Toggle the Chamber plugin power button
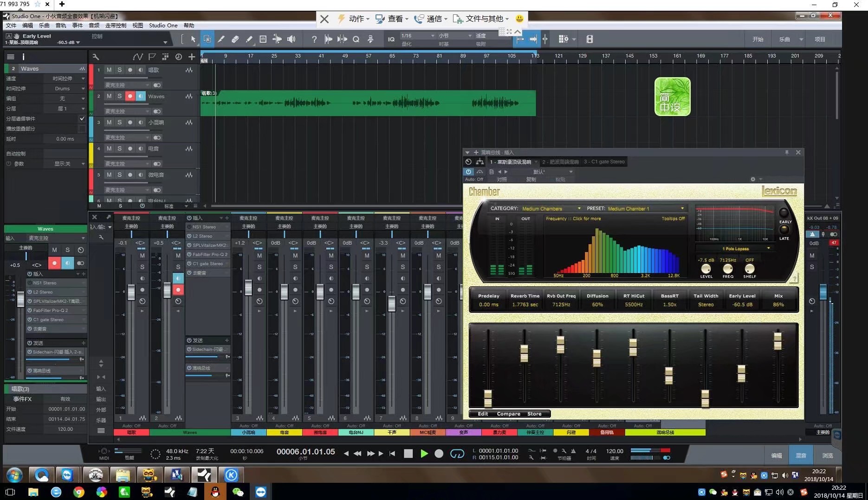Viewport: 868px width, 500px height. click(468, 172)
